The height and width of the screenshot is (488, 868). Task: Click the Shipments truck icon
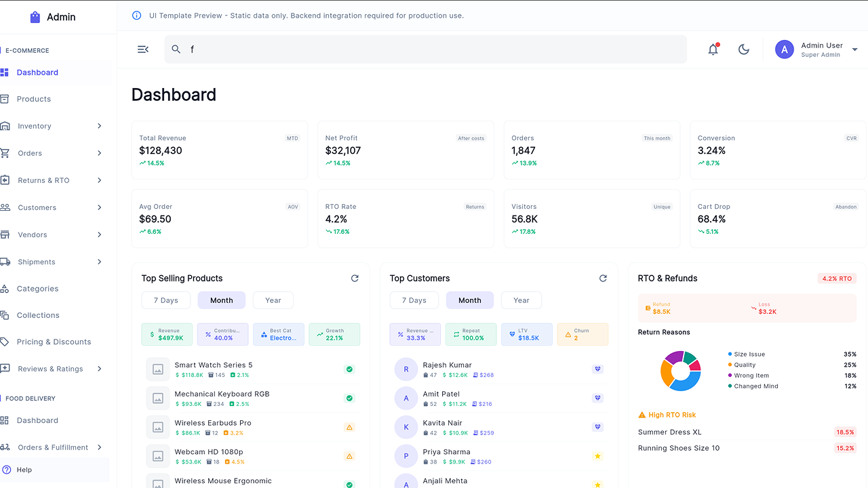coord(5,262)
